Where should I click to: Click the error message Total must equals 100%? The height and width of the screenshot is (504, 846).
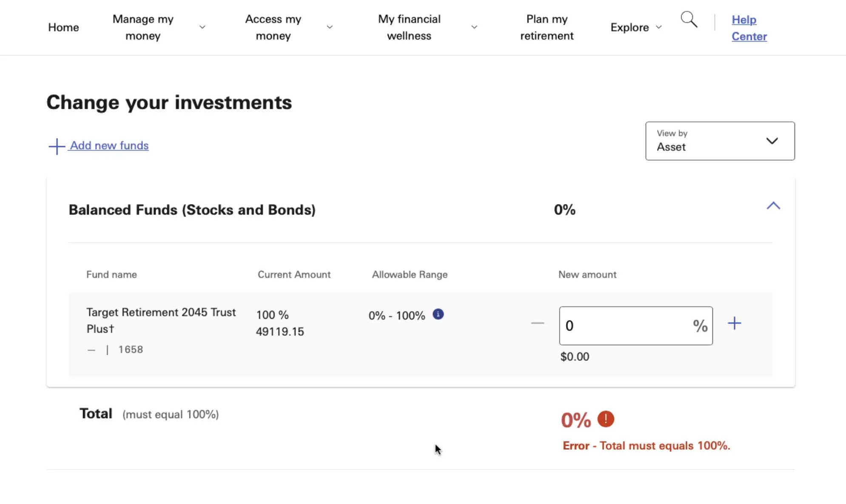646,446
